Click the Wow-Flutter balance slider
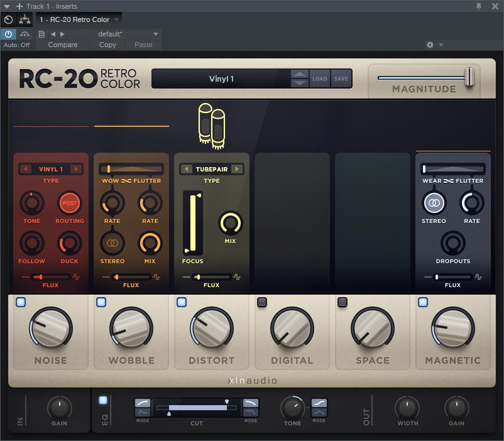This screenshot has height=441, width=504. [x=131, y=169]
